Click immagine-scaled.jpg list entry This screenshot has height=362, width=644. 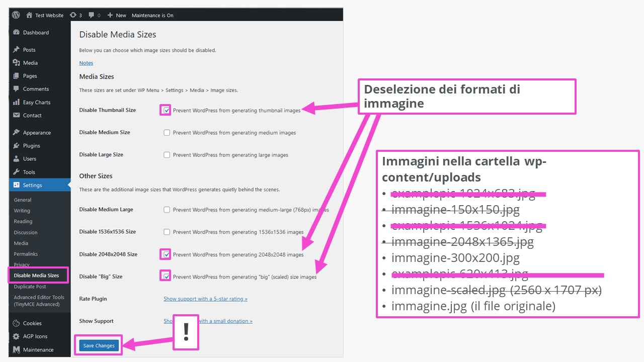496,290
